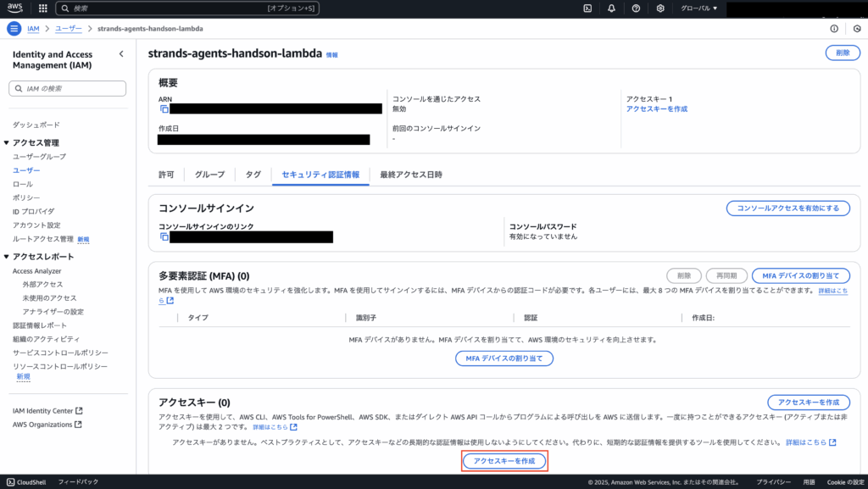Click フィードバック in the footer
The image size is (868, 489).
tap(78, 482)
